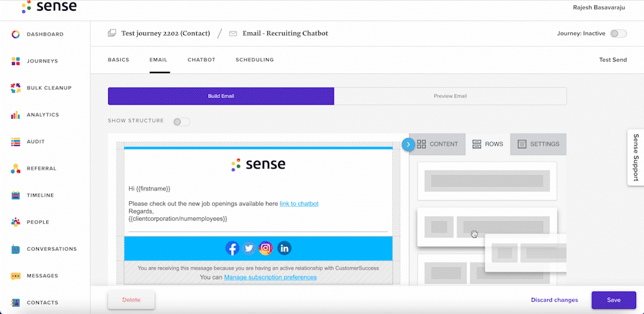
Task: Click the Hi {{firstname}} text line
Action: (150, 189)
